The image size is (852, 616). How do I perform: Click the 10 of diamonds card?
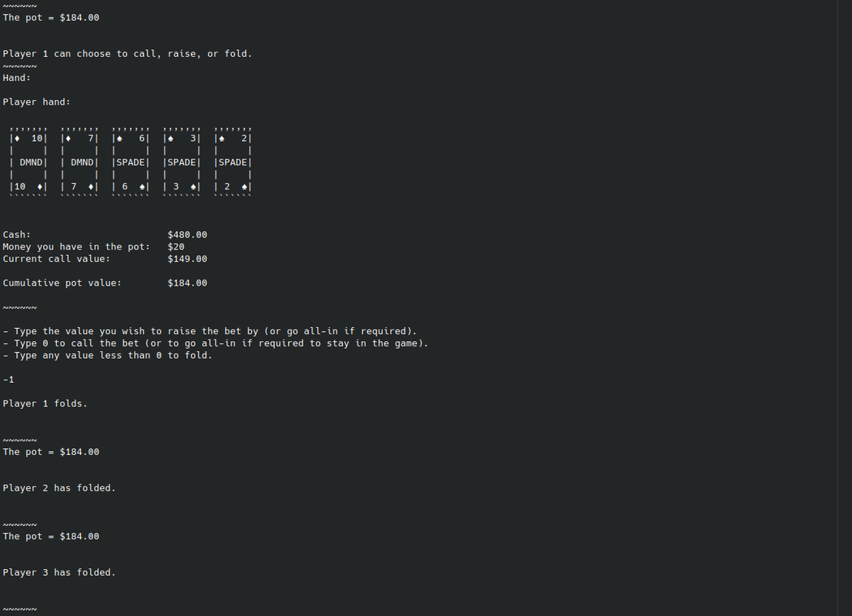(29, 162)
